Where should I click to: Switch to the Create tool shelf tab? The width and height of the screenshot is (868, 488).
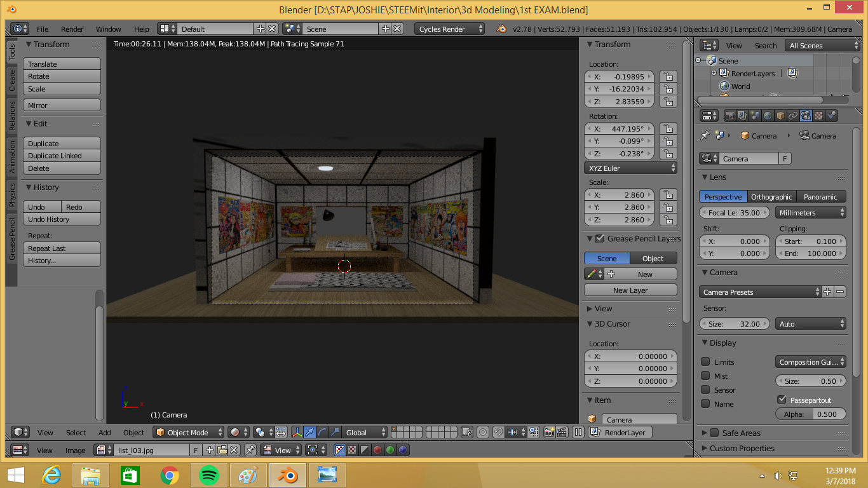[11, 81]
